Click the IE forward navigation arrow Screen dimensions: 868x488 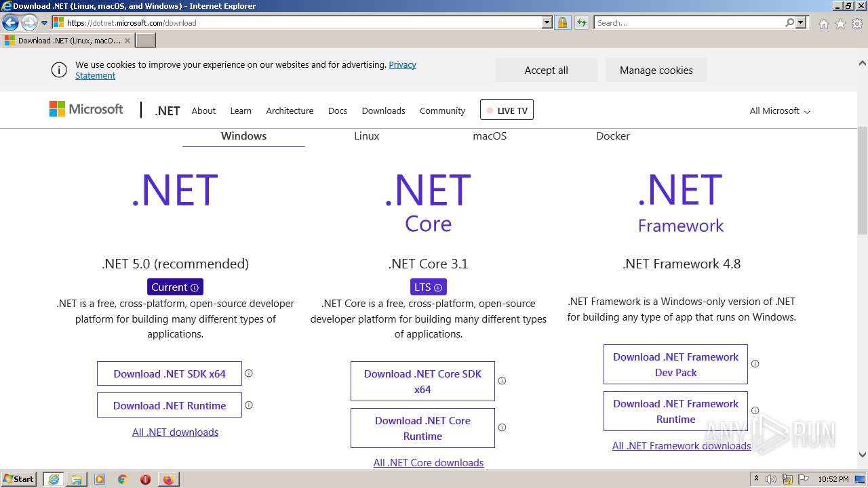[x=29, y=22]
